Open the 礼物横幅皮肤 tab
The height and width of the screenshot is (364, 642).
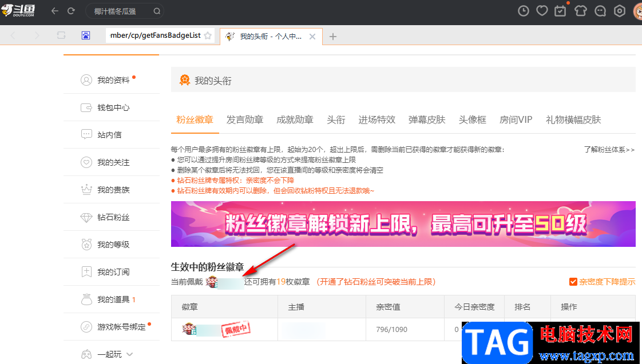click(573, 120)
